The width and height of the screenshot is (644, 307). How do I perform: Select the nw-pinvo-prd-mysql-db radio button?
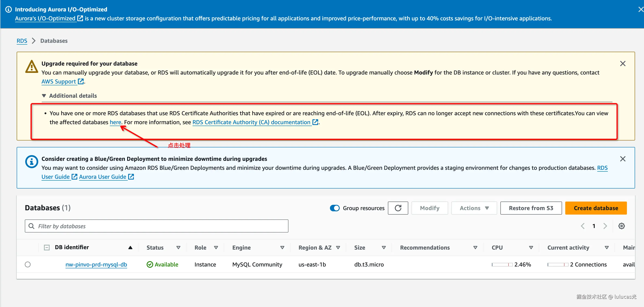click(x=28, y=264)
